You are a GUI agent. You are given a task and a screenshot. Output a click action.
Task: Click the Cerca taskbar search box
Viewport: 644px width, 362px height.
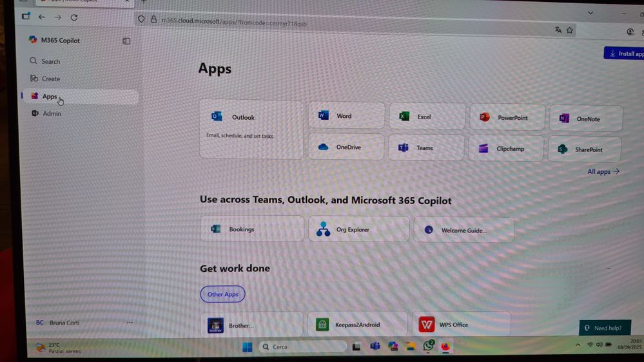click(x=303, y=347)
